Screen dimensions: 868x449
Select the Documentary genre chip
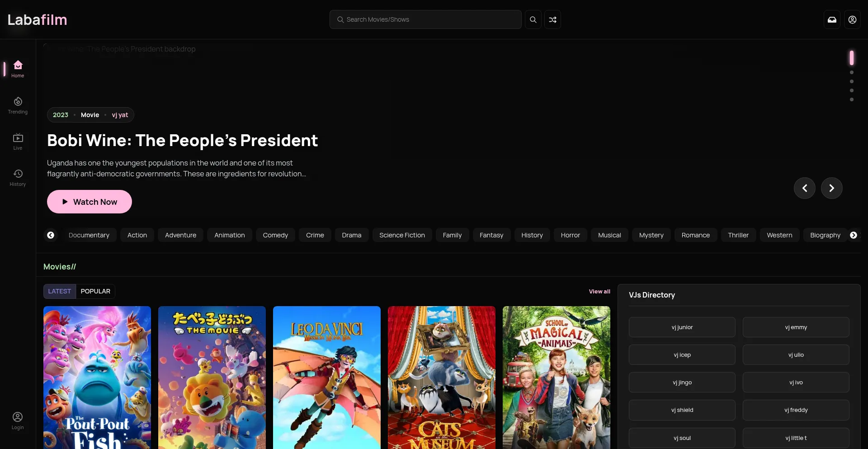[89, 235]
